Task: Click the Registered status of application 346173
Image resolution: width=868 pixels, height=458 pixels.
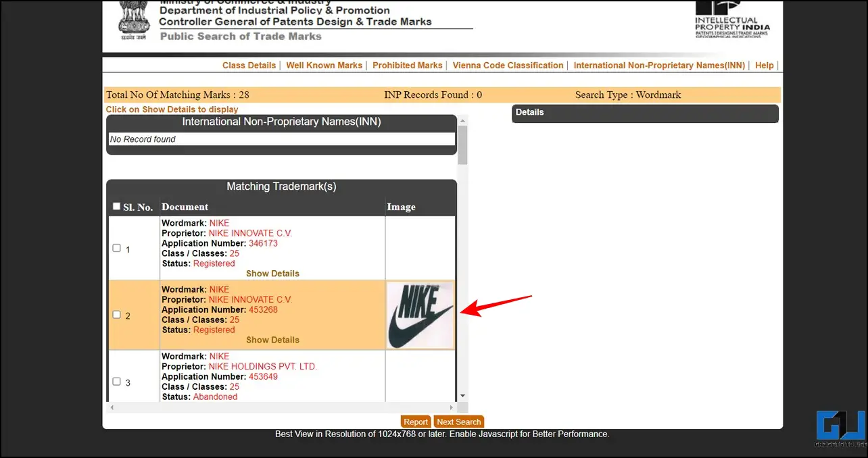Action: tap(214, 263)
